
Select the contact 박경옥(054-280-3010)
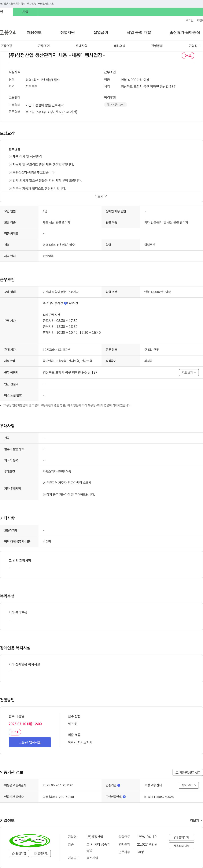[x=58, y=797]
